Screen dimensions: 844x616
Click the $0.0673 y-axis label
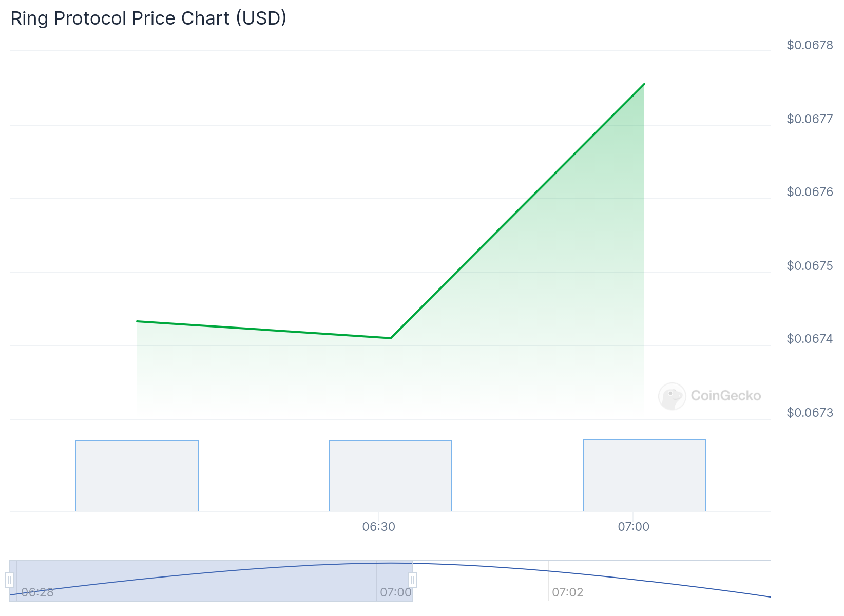pos(810,413)
